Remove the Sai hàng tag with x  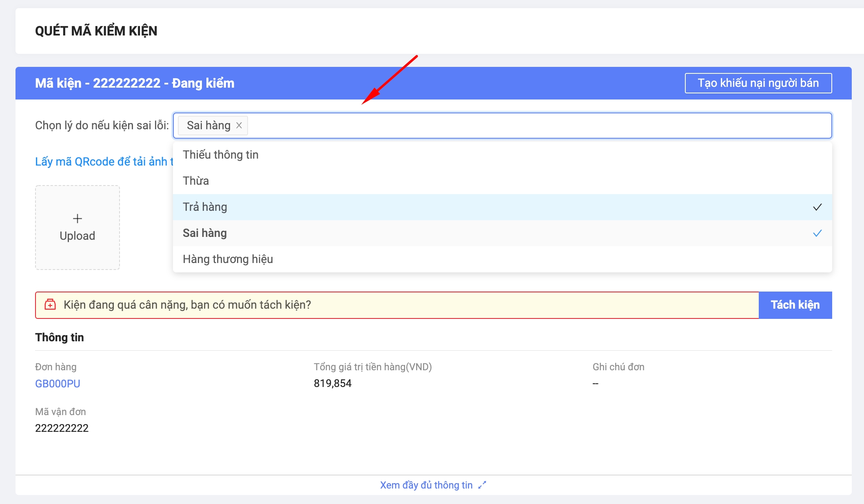pos(239,126)
